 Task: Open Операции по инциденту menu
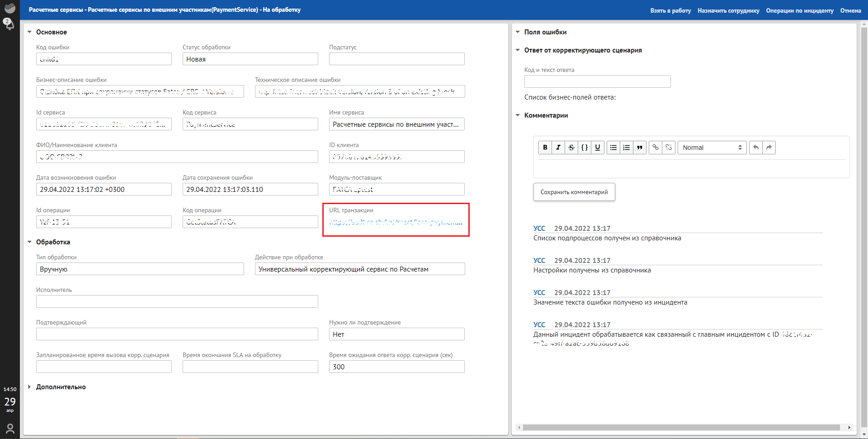coord(799,10)
